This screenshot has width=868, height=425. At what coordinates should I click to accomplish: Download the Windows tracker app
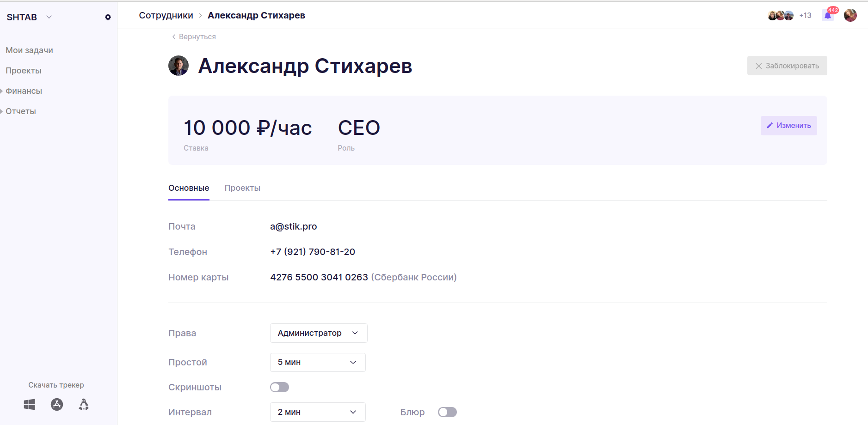pos(30,405)
